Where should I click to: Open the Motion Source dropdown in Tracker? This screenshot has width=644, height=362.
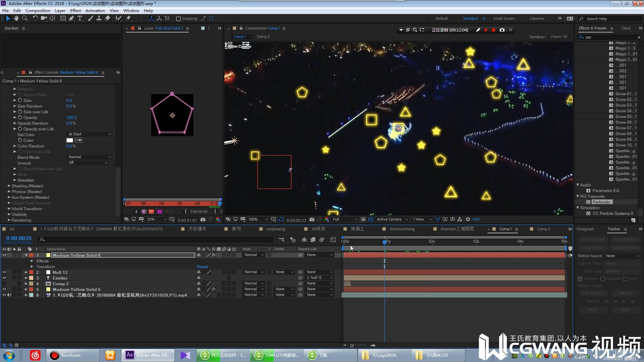[x=623, y=256]
